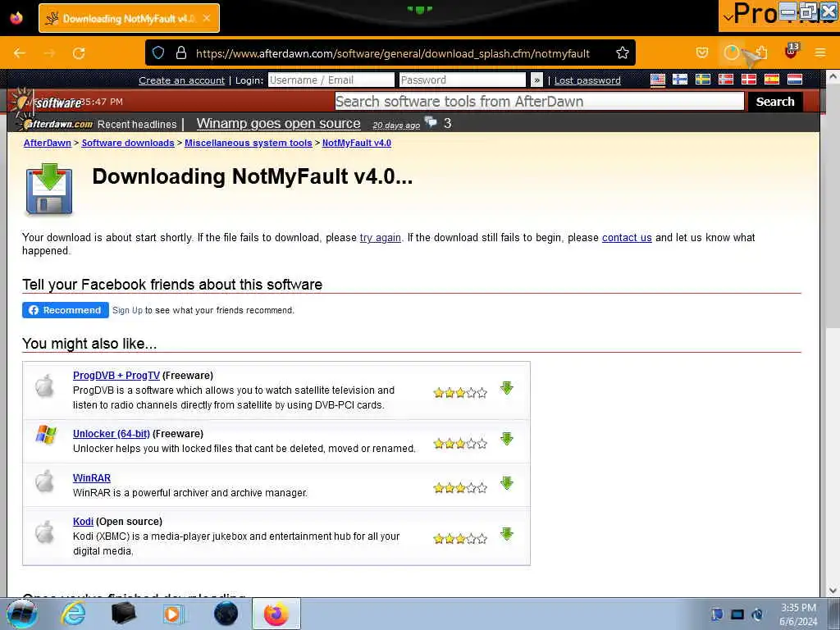The image size is (840, 630).
Task: Focus the Password field
Action: click(x=463, y=80)
